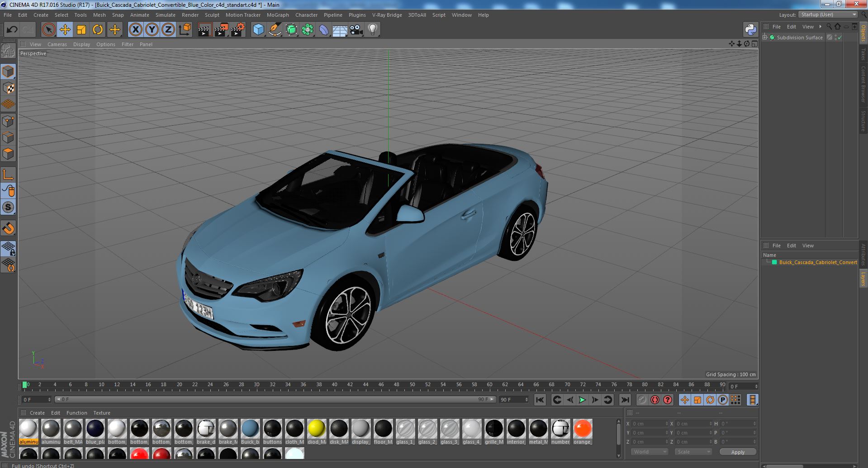Toggle autokeying red button

coord(655,400)
